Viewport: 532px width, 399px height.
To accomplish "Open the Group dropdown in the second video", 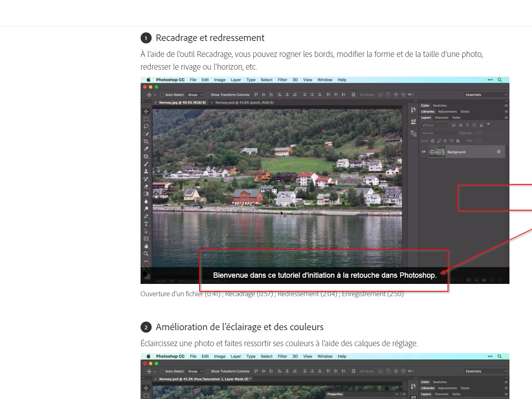I will (195, 371).
